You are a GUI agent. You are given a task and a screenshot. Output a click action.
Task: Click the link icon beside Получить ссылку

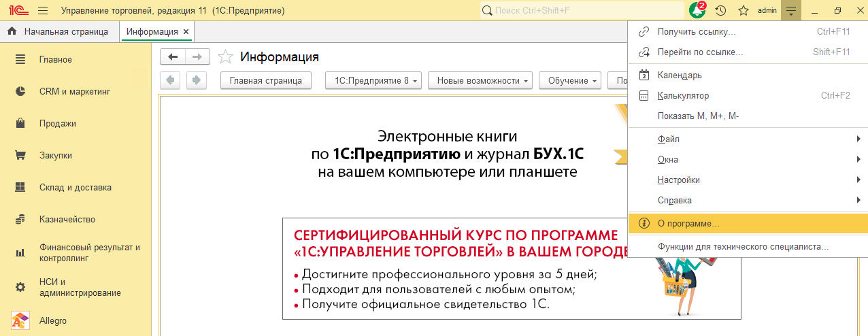[x=644, y=32]
